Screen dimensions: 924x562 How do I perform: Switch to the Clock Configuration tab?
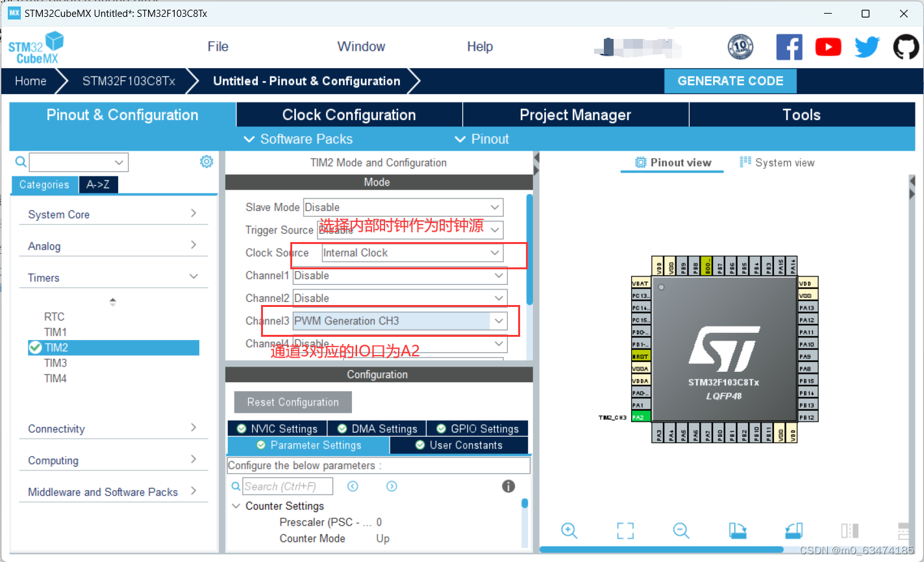tap(349, 115)
